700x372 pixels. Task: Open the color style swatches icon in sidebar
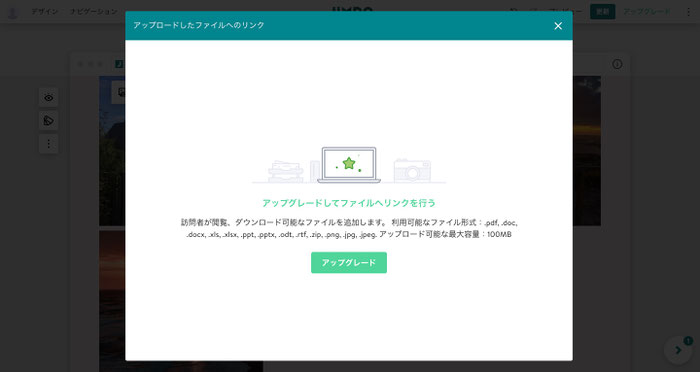(49, 121)
